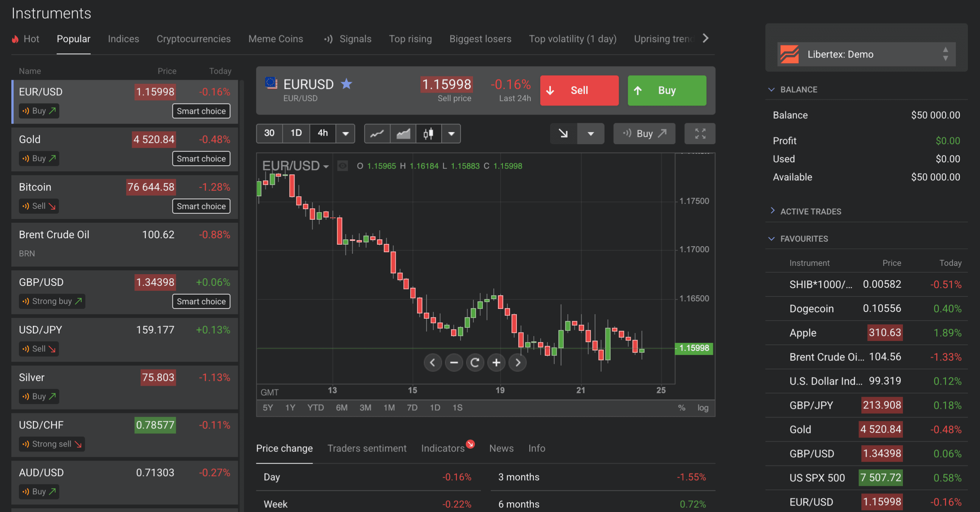Select line chart type icon
This screenshot has height=512, width=980.
pyautogui.click(x=377, y=133)
